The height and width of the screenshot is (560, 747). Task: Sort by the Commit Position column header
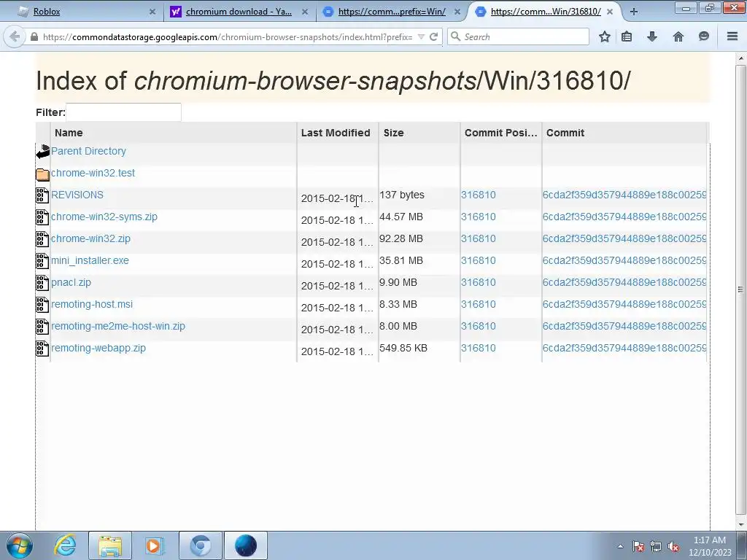click(501, 133)
